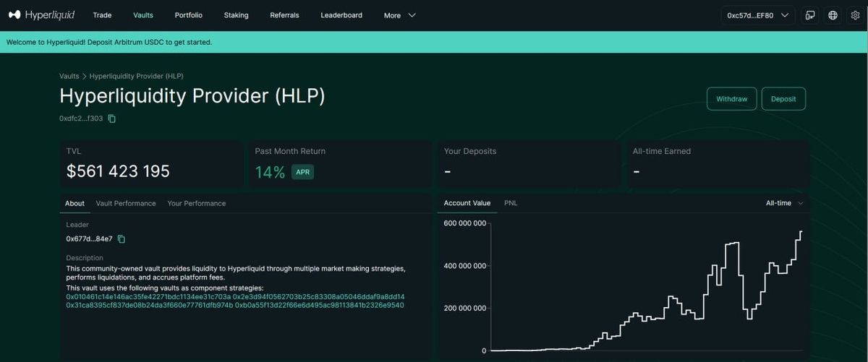
Task: Open the Portfolio page
Action: pyautogui.click(x=189, y=15)
